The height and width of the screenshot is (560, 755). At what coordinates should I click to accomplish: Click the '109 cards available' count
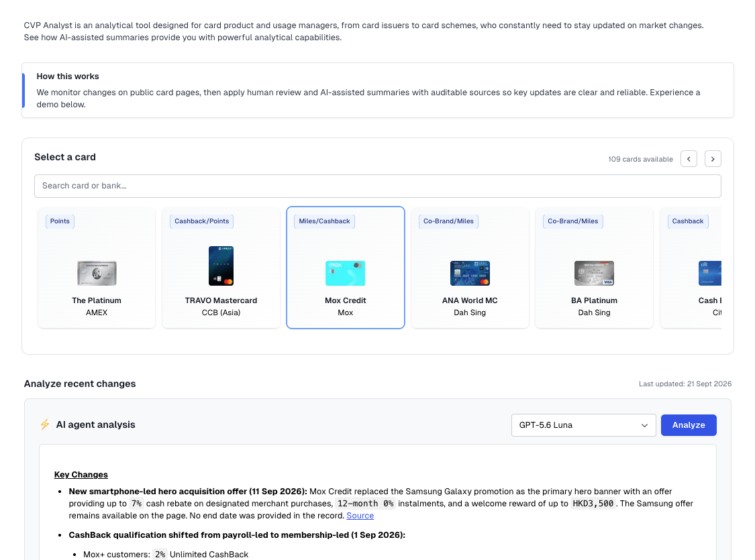pyautogui.click(x=640, y=159)
